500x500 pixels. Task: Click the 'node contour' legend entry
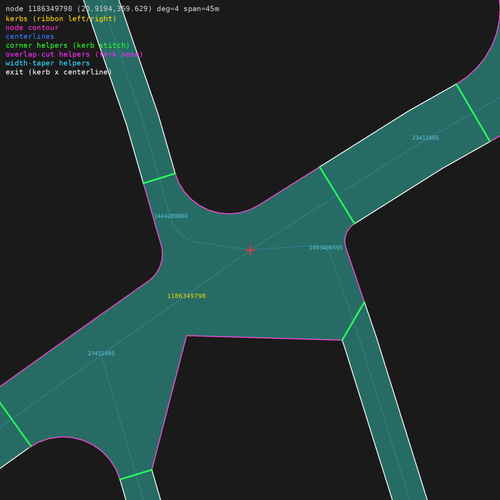tap(32, 28)
